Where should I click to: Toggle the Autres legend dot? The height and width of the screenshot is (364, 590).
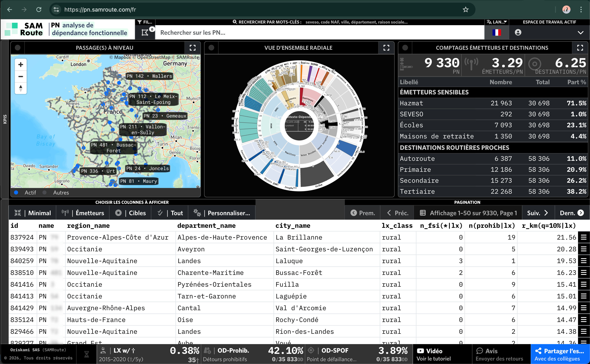tap(44, 193)
